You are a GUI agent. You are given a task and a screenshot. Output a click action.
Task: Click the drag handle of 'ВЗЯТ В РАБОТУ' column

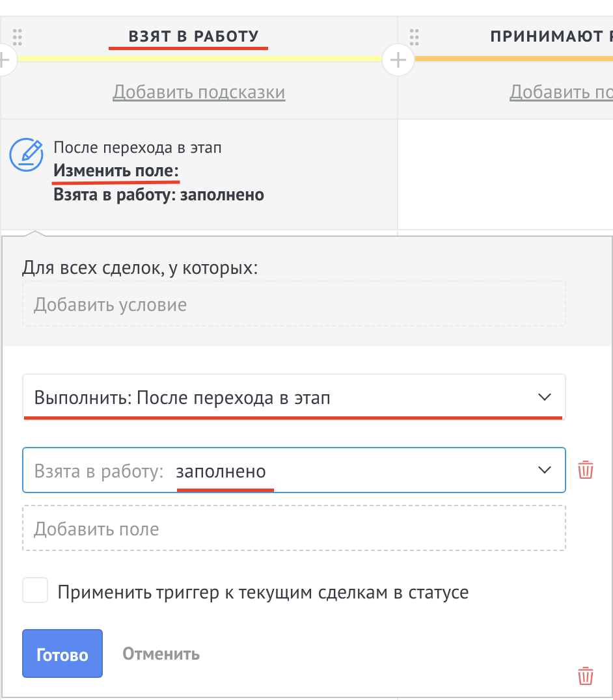tap(18, 36)
